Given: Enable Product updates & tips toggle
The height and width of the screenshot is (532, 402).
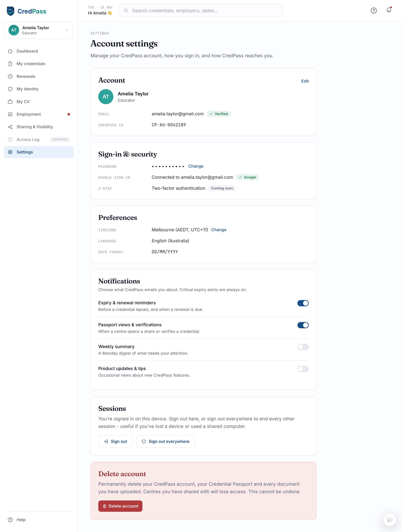Looking at the screenshot, I should 303,369.
